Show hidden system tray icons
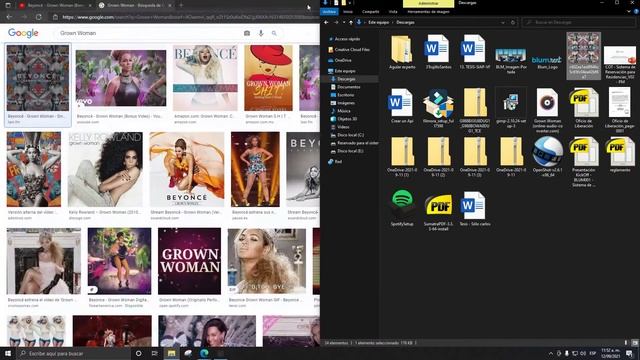The height and width of the screenshot is (360, 640). point(551,353)
